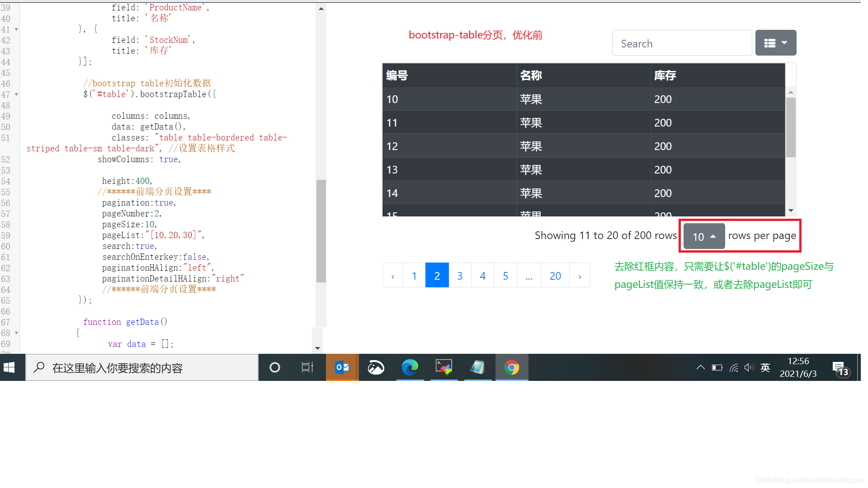Screen dimensions: 868x488
Task: Click the battery status tray icon
Action: point(717,367)
